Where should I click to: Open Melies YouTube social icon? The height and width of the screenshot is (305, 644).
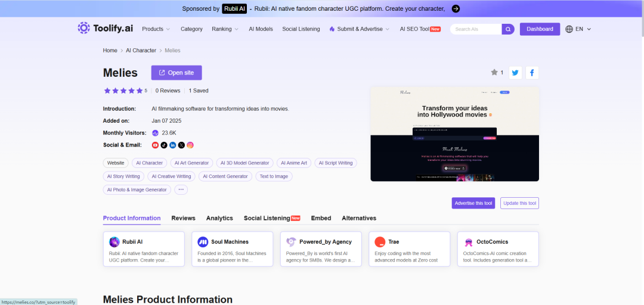tap(155, 145)
